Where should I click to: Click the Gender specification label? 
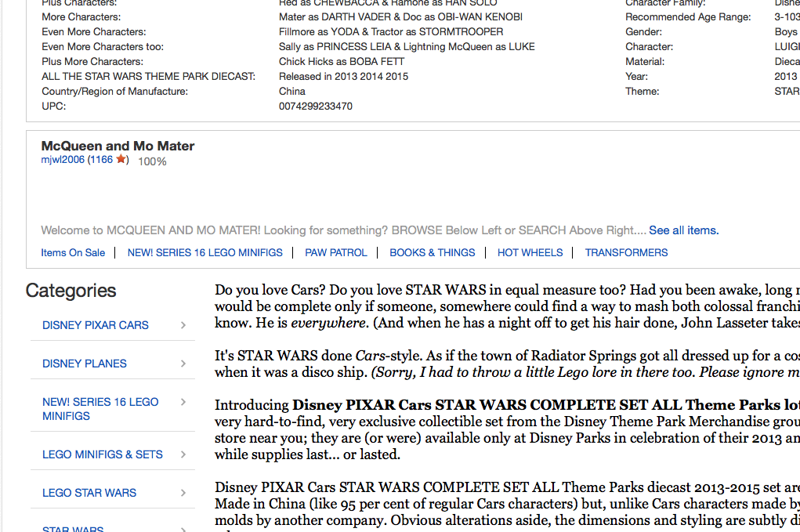pos(644,31)
